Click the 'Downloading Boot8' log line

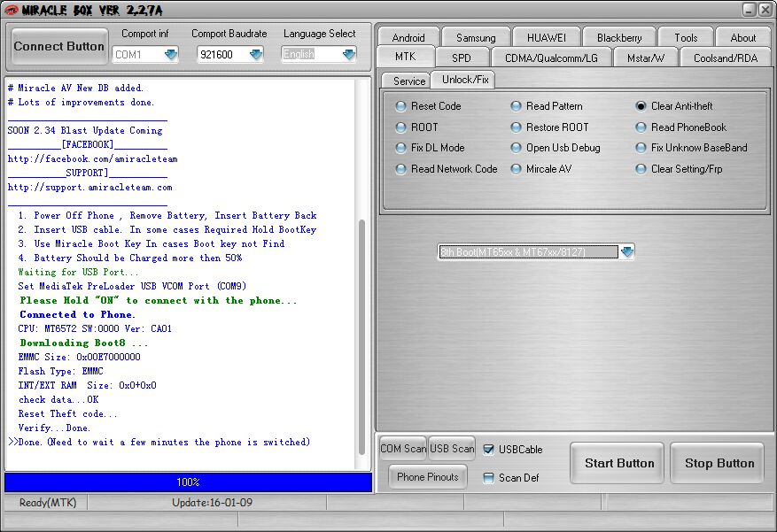[x=84, y=343]
